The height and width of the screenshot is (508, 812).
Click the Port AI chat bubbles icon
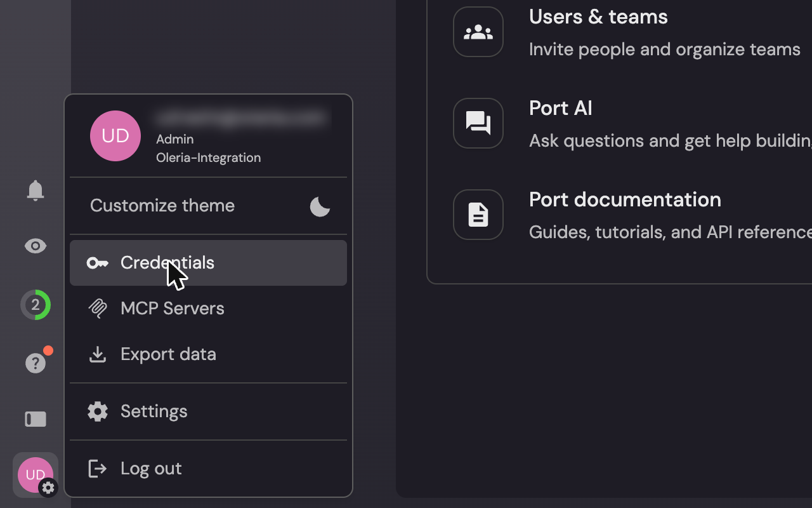click(478, 123)
